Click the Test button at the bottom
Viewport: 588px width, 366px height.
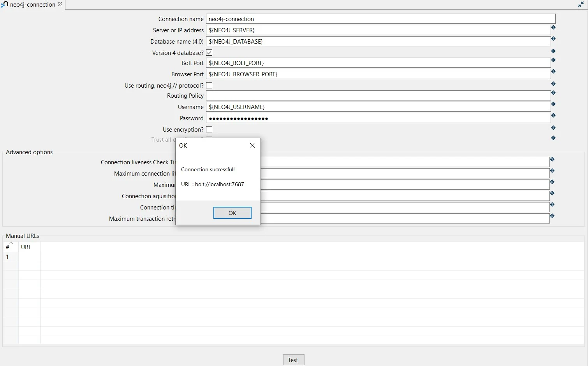[x=293, y=360]
